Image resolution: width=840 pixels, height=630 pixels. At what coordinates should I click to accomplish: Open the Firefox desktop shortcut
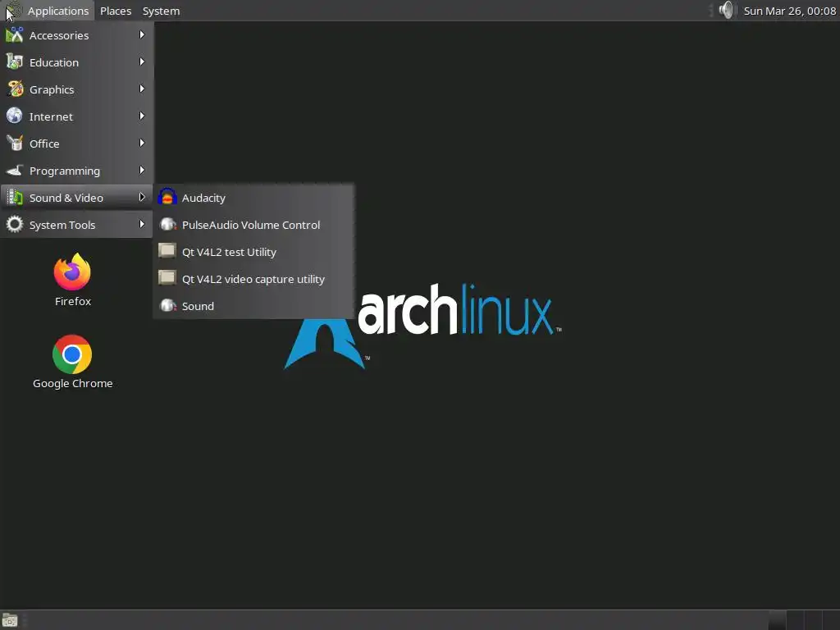click(72, 272)
